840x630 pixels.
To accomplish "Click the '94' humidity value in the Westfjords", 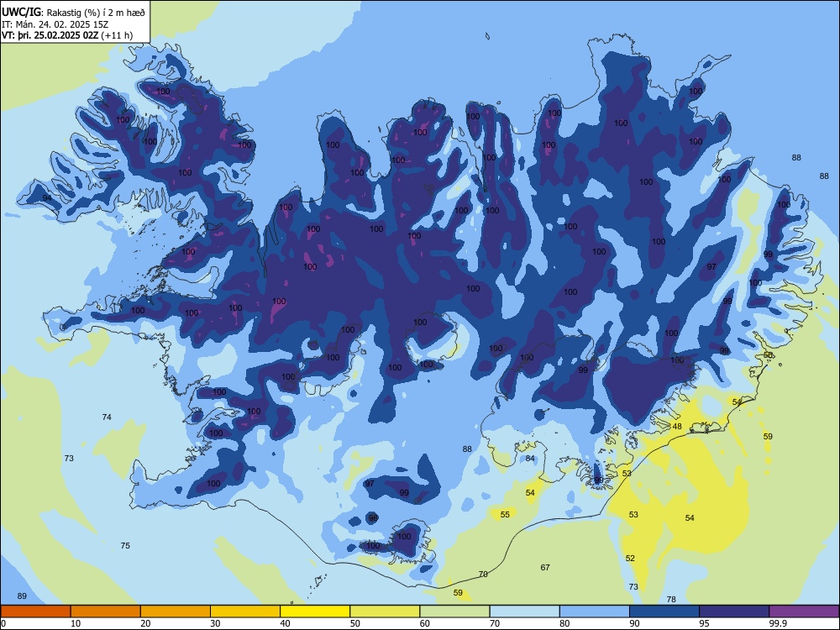I will [x=47, y=197].
